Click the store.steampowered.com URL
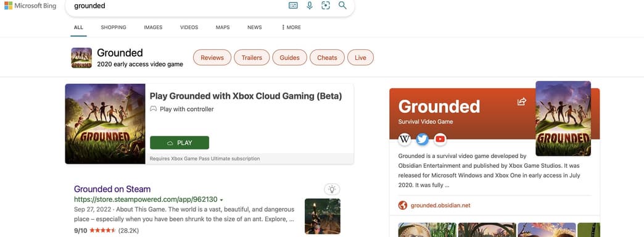This screenshot has height=237, width=644. coord(146,199)
